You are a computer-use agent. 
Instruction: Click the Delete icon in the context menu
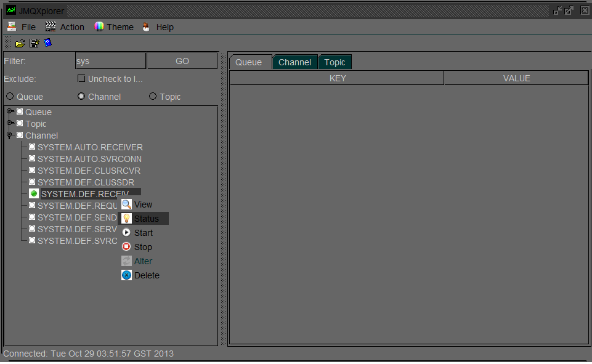128,275
